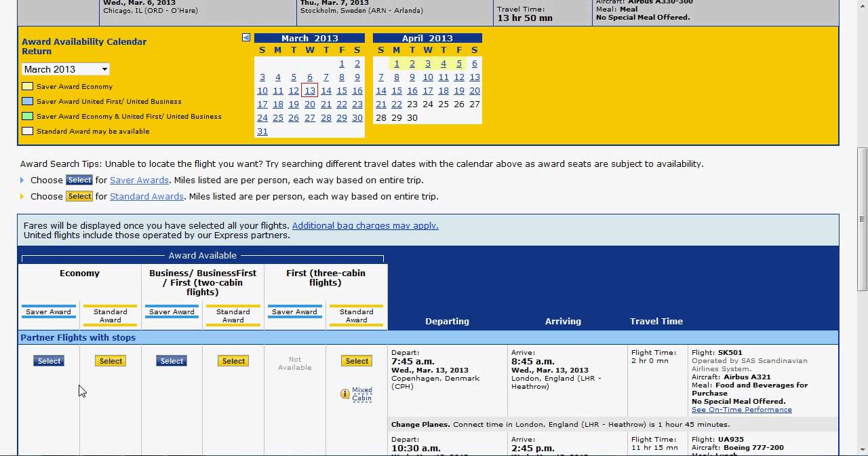
Task: Click the Mixed Cabin info icon
Action: click(345, 394)
